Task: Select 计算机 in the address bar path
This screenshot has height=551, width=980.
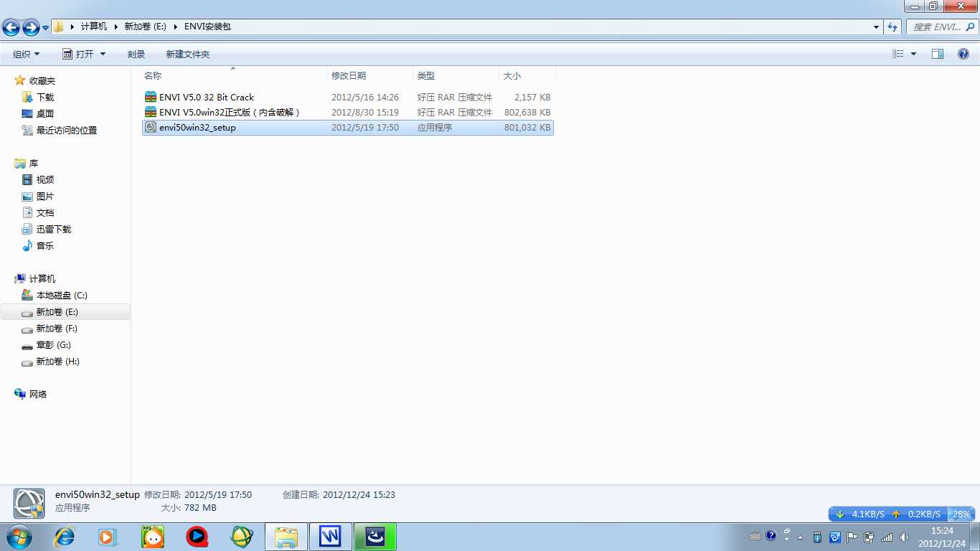Action: coord(94,27)
